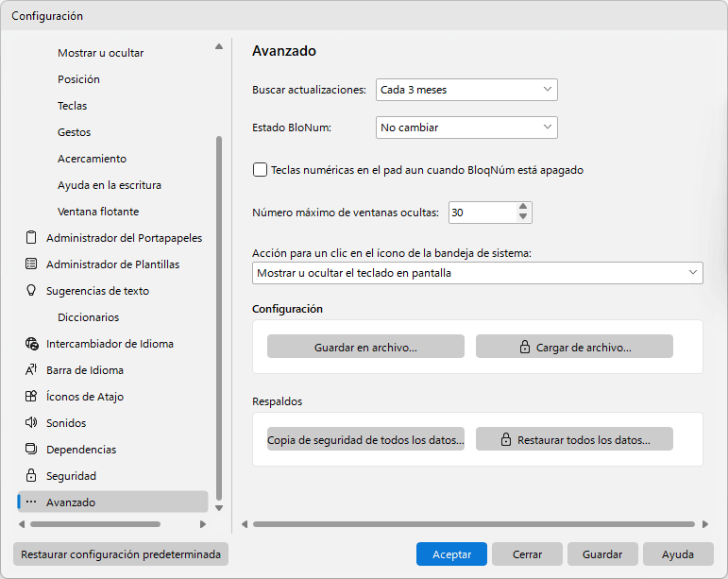Screen dimensions: 728x579
Task: Click Restaurar configuración predeterminada
Action: click(x=121, y=553)
